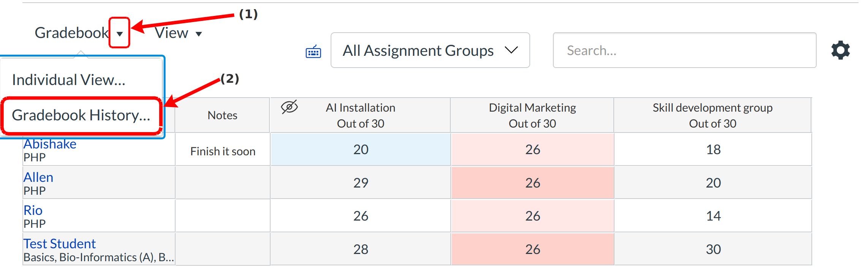Select Digital Marketing column header

532,115
